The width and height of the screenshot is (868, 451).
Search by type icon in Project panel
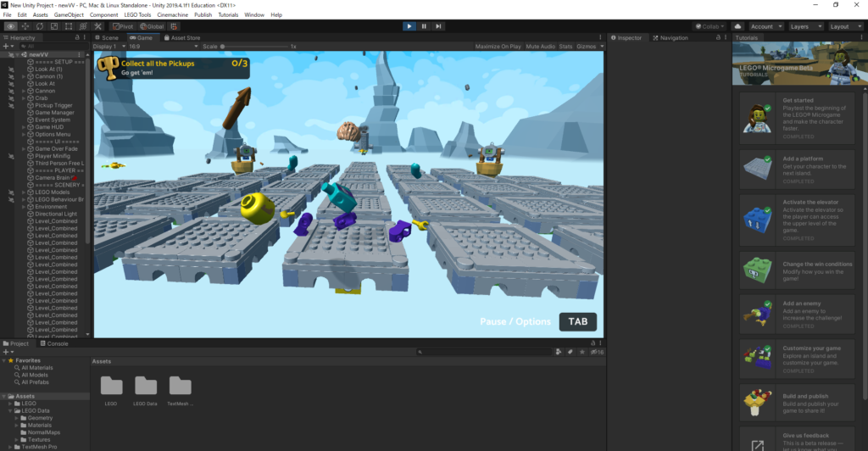tap(559, 352)
